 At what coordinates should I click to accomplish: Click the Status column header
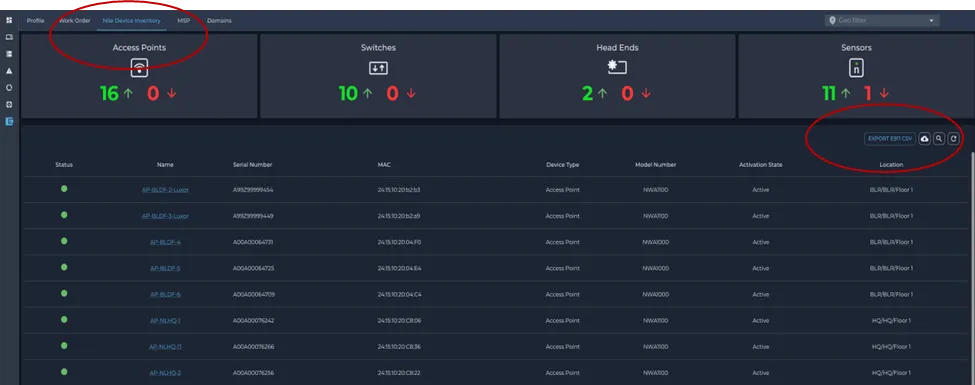(64, 165)
